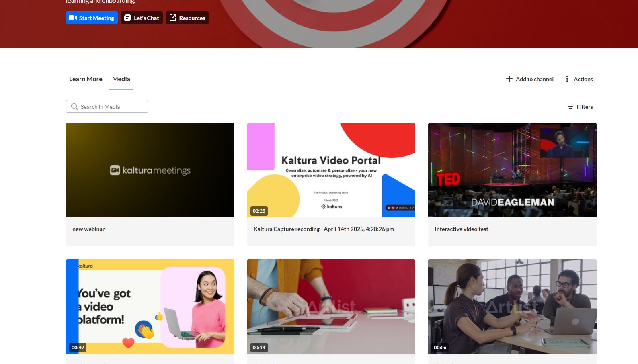This screenshot has height=364, width=638.
Task: Open the new webinar thumbnail
Action: click(150, 170)
